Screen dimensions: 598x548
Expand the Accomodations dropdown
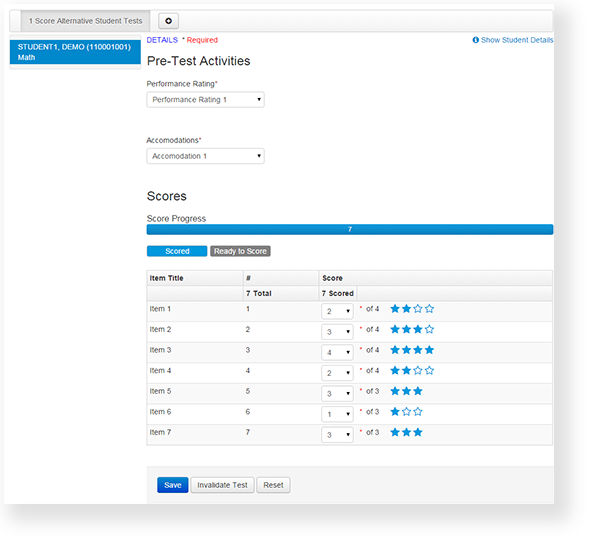[x=205, y=156]
